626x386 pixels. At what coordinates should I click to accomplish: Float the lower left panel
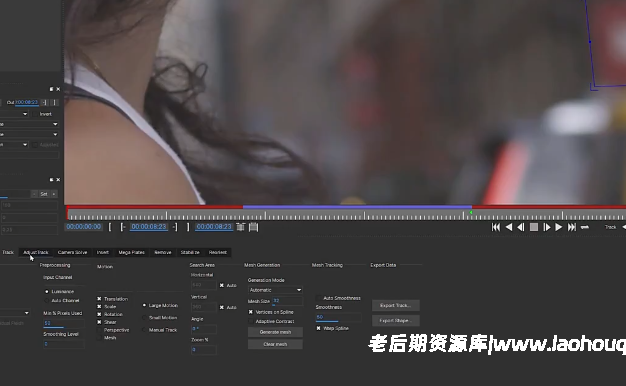tap(52, 180)
